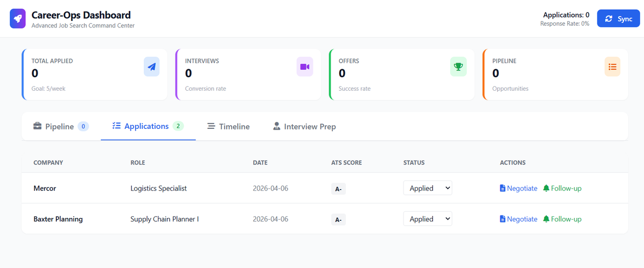Screen dimensions: 644x268
Task: Click the bell icon in Mercor's Follow-up
Action: pos(546,189)
